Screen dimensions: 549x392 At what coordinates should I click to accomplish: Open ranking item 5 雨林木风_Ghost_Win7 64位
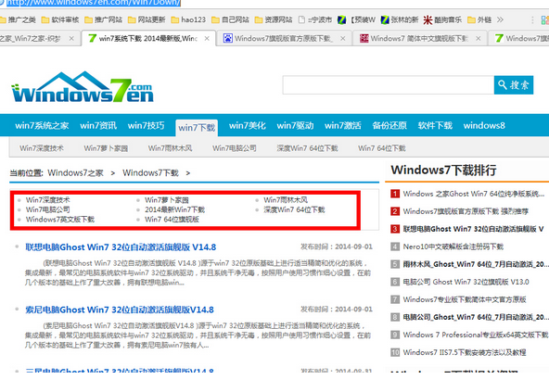(x=476, y=264)
